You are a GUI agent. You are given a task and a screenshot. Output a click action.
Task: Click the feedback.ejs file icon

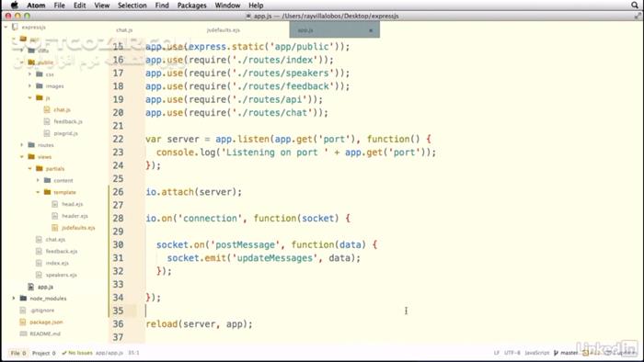point(39,251)
